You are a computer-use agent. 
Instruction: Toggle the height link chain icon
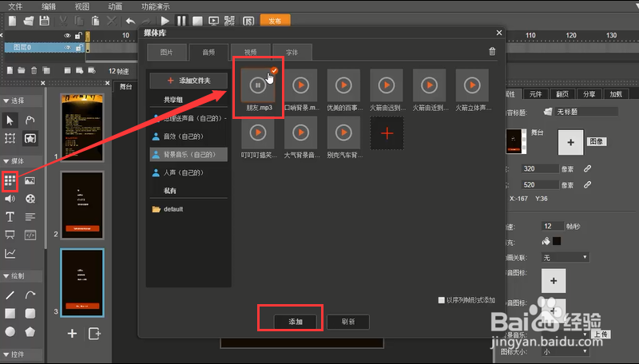[x=587, y=185]
